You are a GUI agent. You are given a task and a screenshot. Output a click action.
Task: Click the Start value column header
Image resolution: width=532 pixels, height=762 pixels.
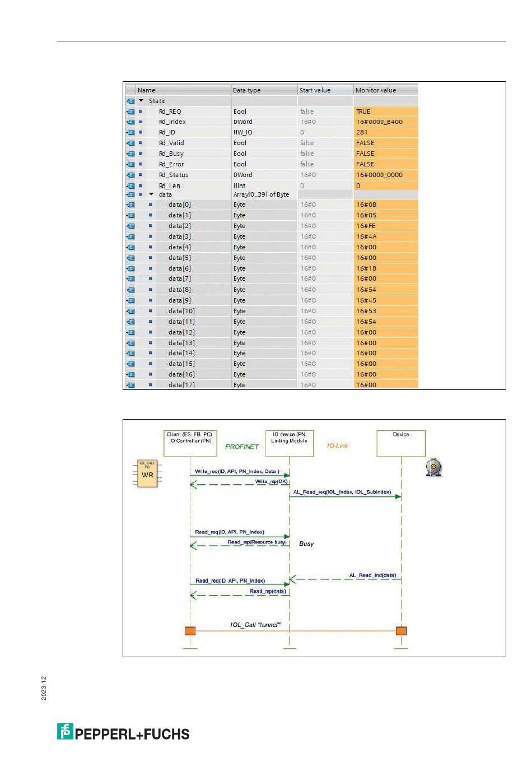[x=325, y=90]
